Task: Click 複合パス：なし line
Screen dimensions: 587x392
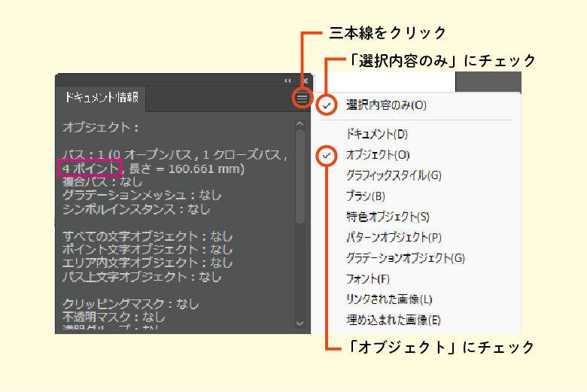Action: coord(102,182)
